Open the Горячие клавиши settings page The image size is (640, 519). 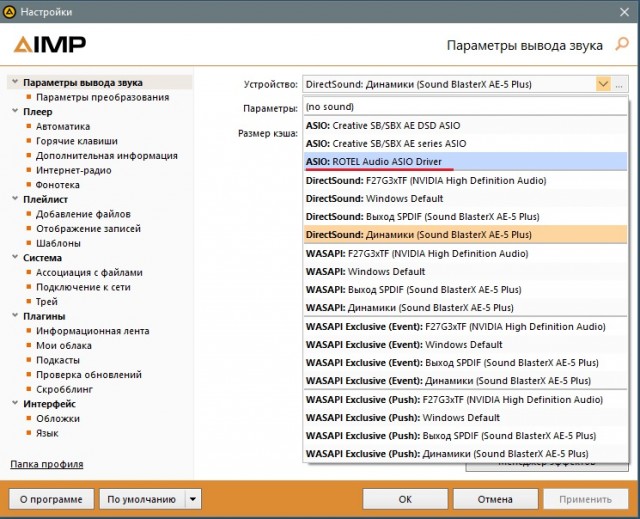[77, 141]
